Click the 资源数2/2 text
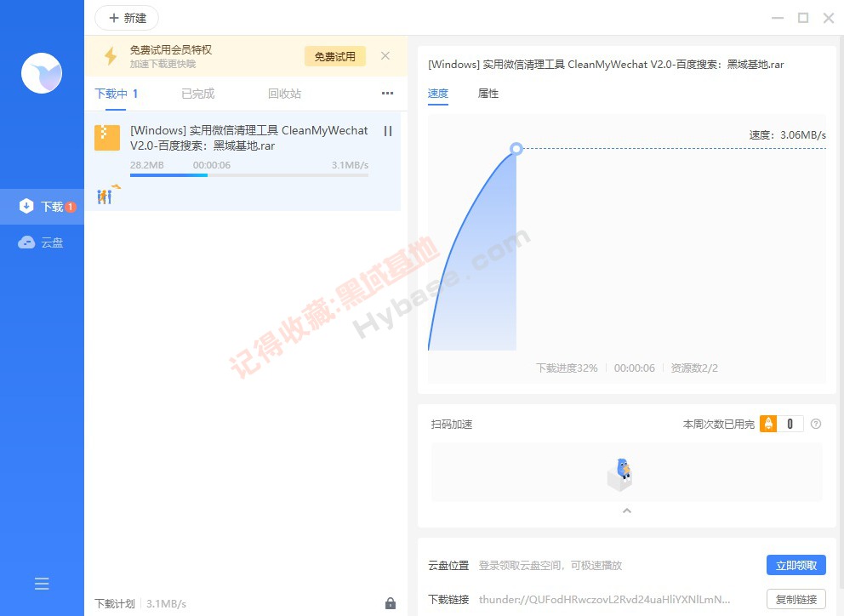Viewport: 844px width, 616px height. [x=694, y=368]
